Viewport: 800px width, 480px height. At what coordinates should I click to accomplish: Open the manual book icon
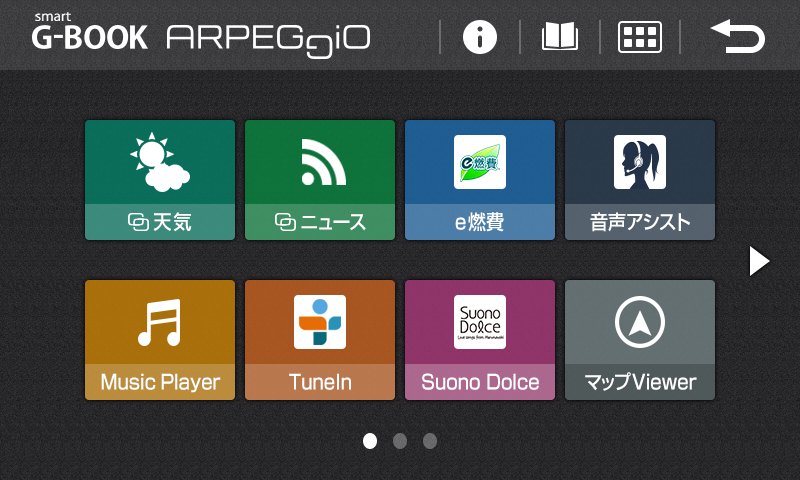click(x=560, y=37)
